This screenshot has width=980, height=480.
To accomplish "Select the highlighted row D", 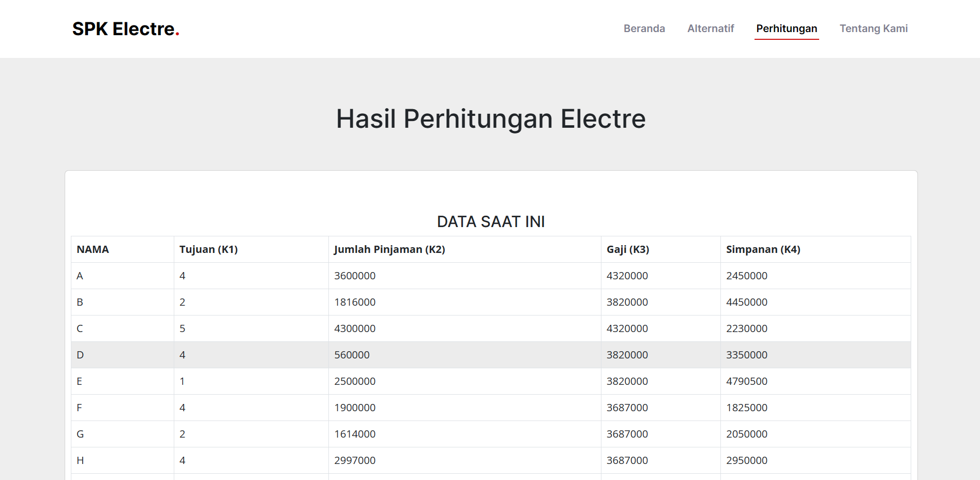I will 310,355.
